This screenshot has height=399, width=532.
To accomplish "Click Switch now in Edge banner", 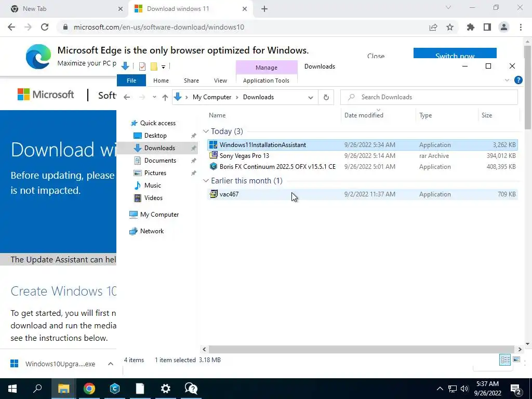I will (x=455, y=54).
